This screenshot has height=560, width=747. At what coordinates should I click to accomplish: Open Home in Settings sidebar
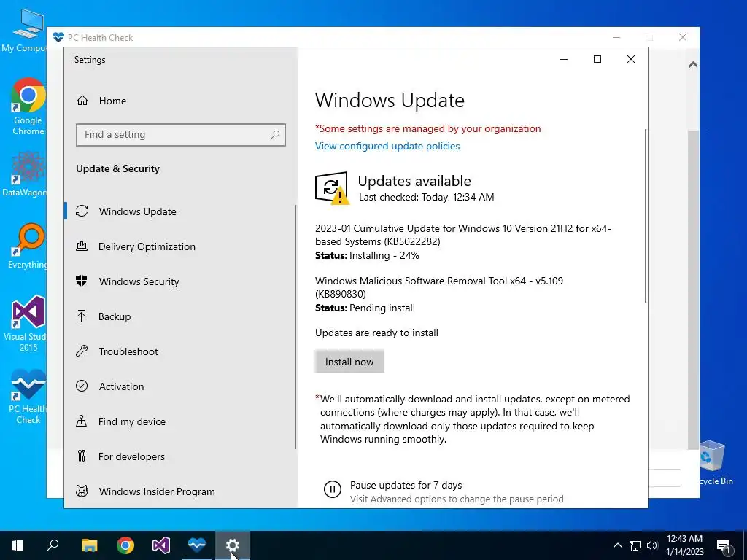pyautogui.click(x=112, y=101)
